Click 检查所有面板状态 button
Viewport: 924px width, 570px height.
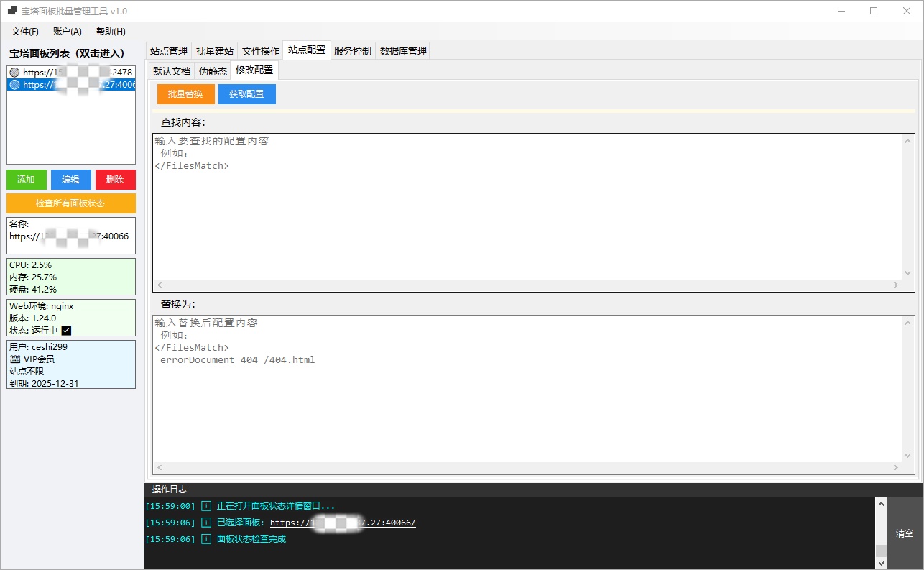pyautogui.click(x=70, y=203)
